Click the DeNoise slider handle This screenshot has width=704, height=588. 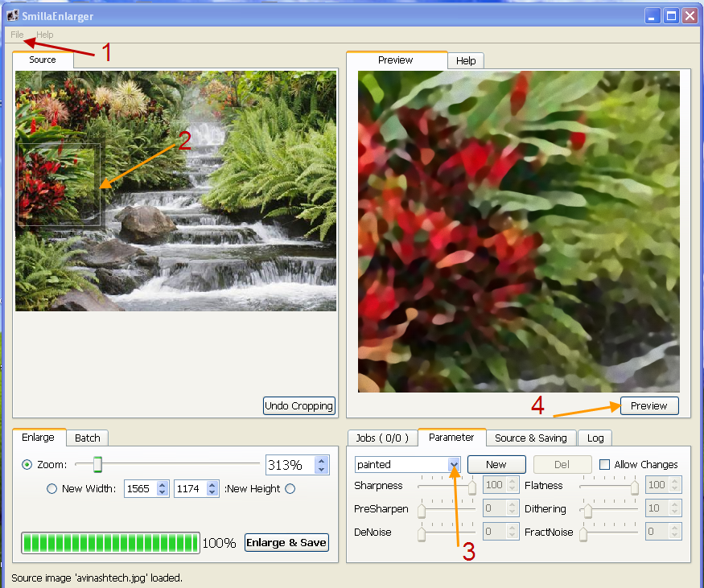click(422, 533)
